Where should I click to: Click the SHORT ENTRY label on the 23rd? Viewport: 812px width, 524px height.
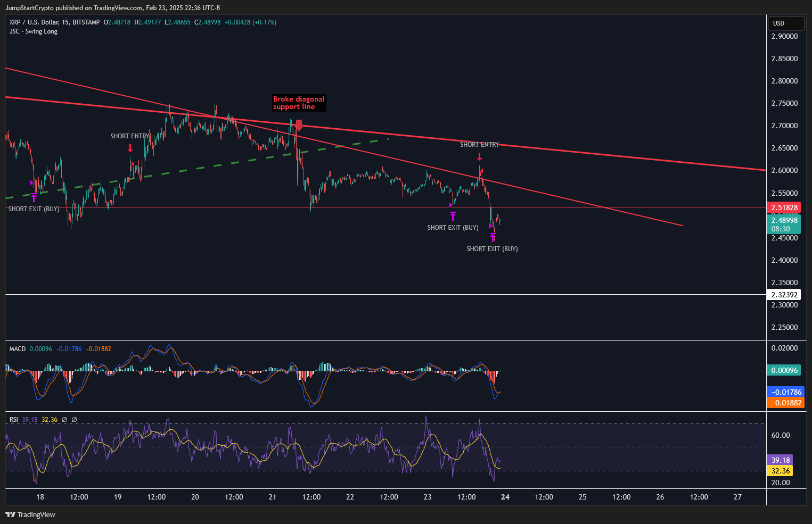(x=479, y=145)
